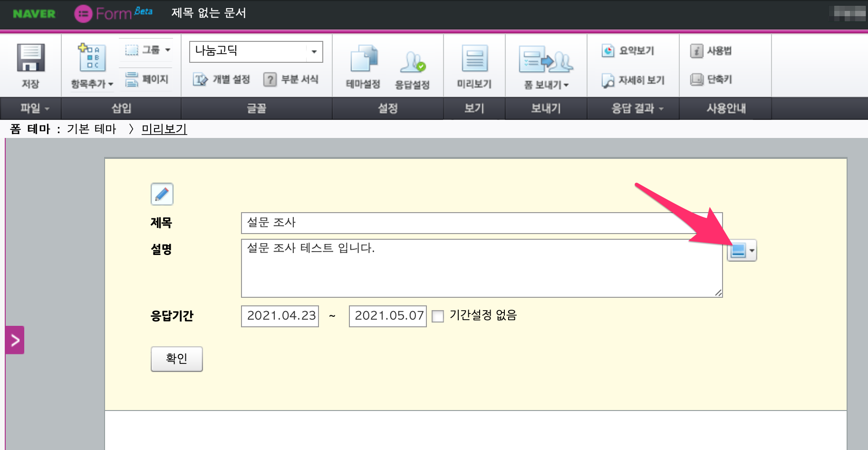The image size is (868, 450).
Task: Click the 저장 save floppy disk icon
Action: 30,58
